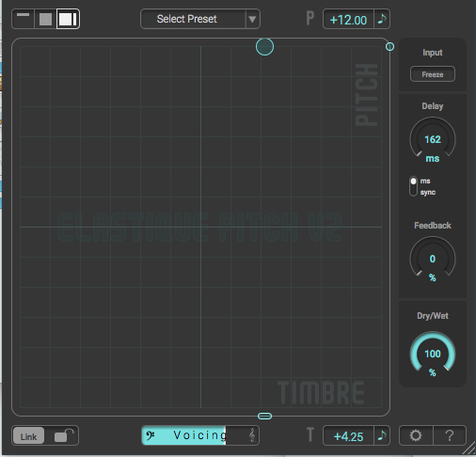The height and width of the screenshot is (457, 476).
Task: Click the Voicing slider bar
Action: pos(200,435)
